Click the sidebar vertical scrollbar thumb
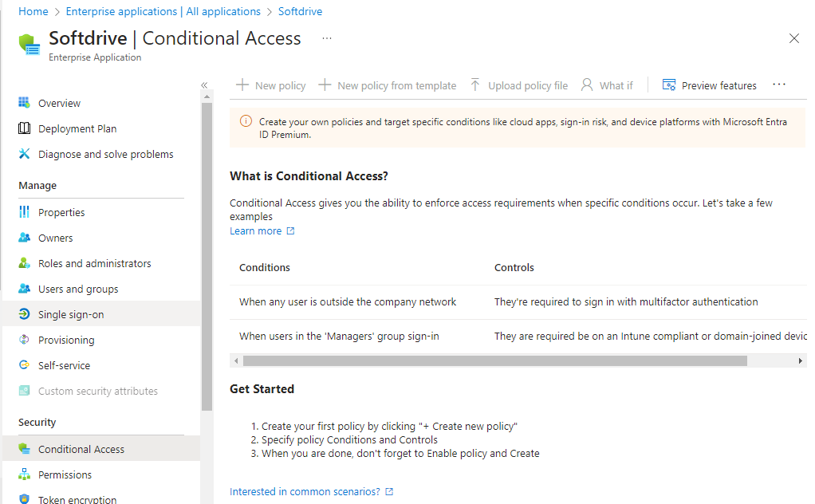Viewport: 815px width, 504px height. 207,257
